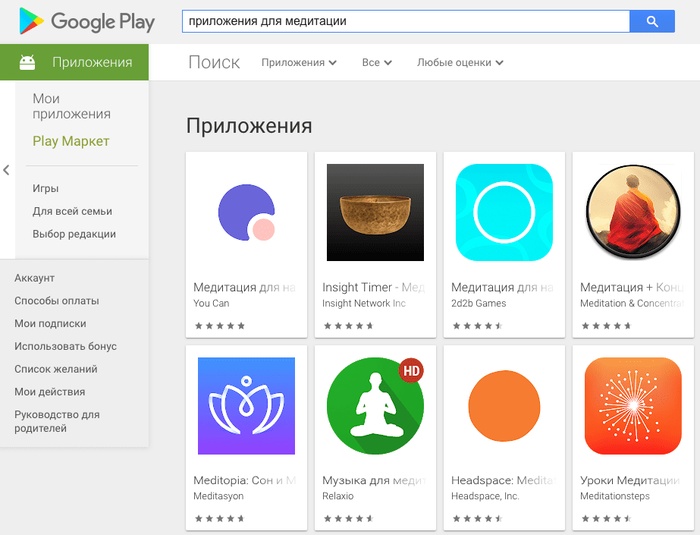Open the Список желаний link
Viewport: 700px width, 535px height.
pyautogui.click(x=56, y=369)
